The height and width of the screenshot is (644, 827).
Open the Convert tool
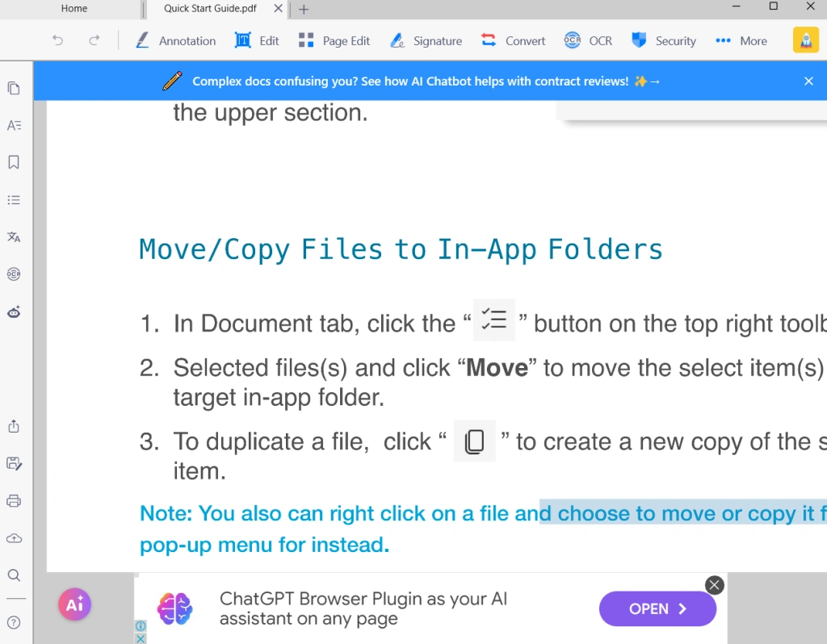[x=513, y=40]
